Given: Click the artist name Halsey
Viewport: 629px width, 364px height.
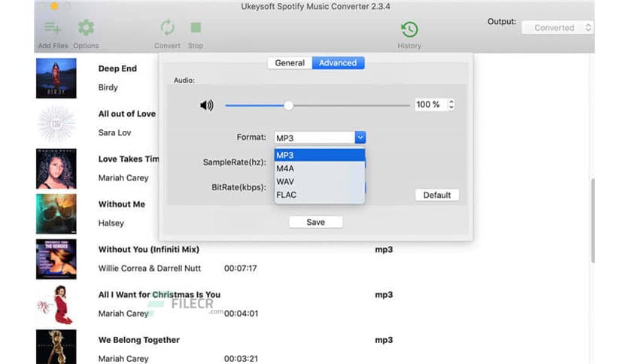Looking at the screenshot, I should [x=111, y=223].
